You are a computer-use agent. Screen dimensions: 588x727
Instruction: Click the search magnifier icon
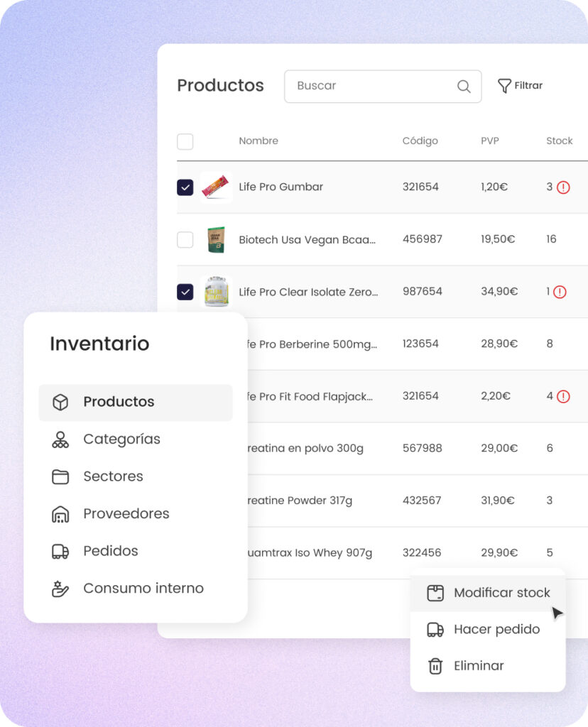464,86
